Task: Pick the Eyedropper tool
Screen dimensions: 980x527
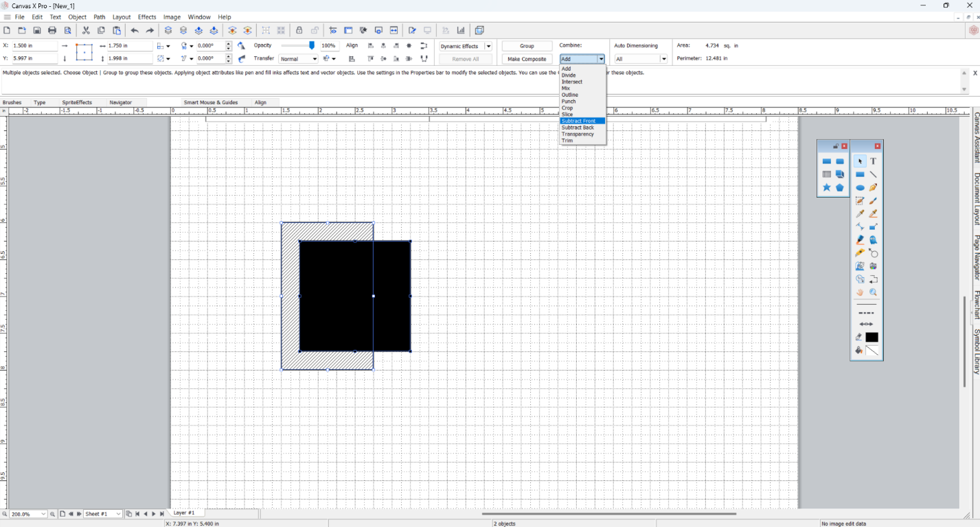Action: tap(859, 213)
